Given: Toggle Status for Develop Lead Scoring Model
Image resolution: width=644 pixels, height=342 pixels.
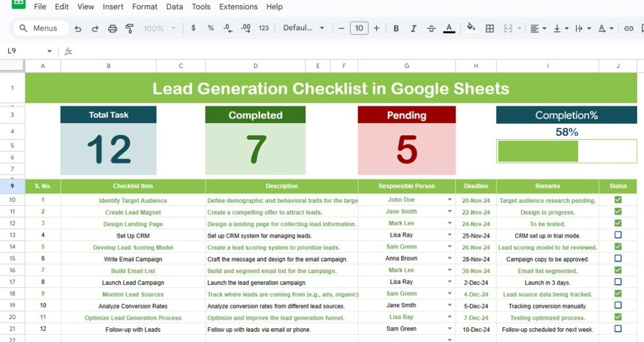Looking at the screenshot, I should point(618,247).
